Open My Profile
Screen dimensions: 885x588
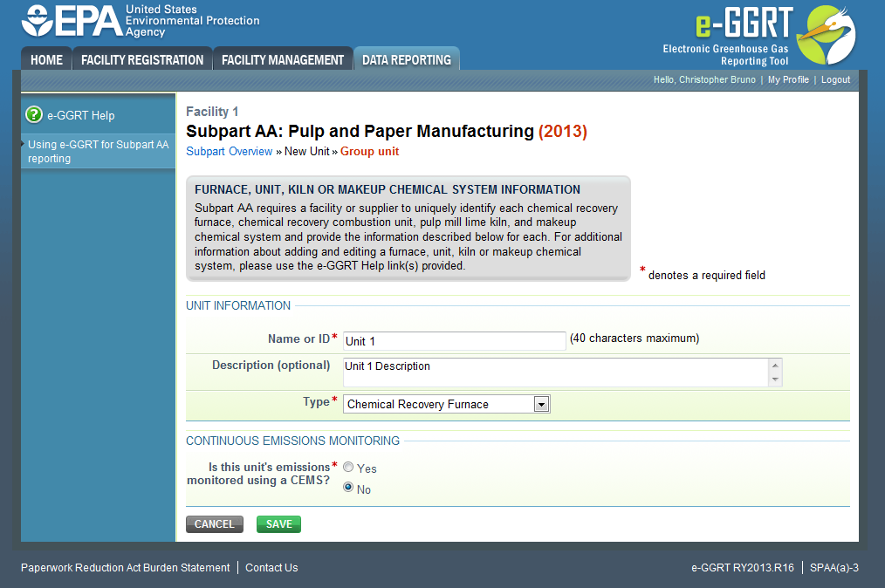pyautogui.click(x=788, y=79)
